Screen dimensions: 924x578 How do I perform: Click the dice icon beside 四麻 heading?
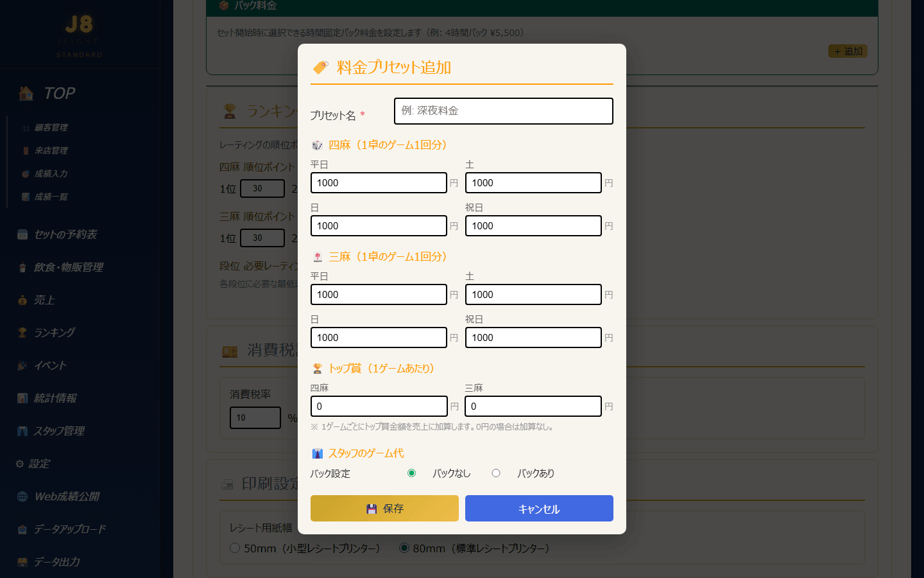[x=317, y=145]
